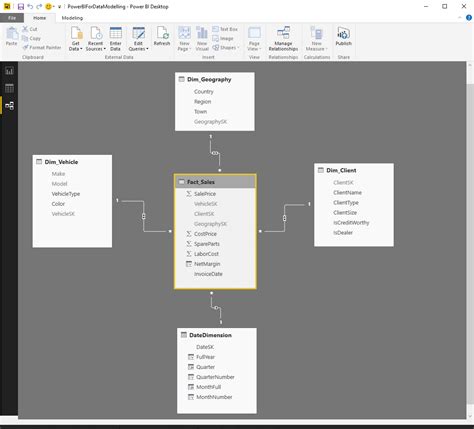Select the MonthFull field in DateDimension
Screen dimensions: 474x429
tap(209, 387)
